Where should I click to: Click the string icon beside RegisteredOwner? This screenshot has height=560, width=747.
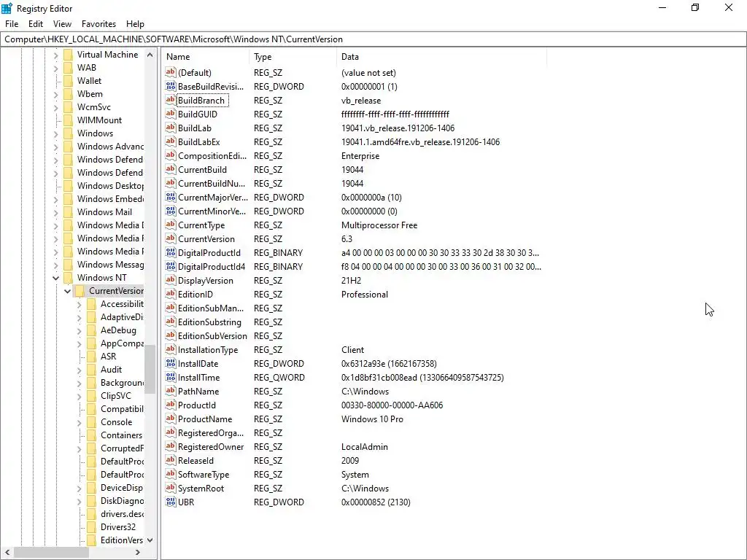click(x=170, y=446)
